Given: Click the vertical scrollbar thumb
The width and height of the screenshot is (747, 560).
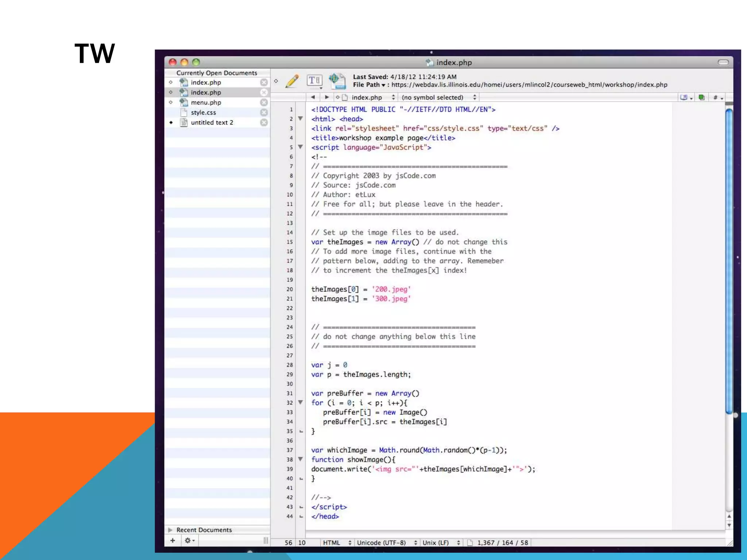Looking at the screenshot, I should pyautogui.click(x=729, y=261).
